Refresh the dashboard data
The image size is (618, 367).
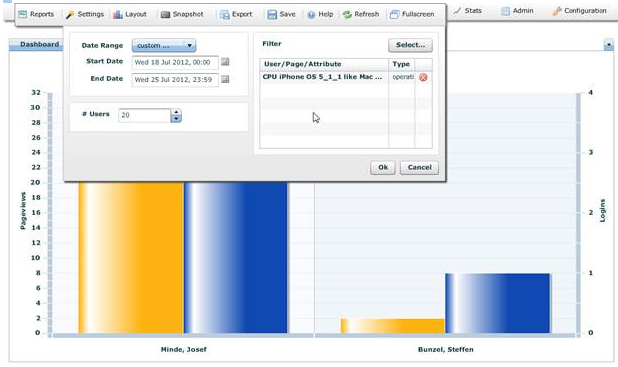pyautogui.click(x=361, y=14)
